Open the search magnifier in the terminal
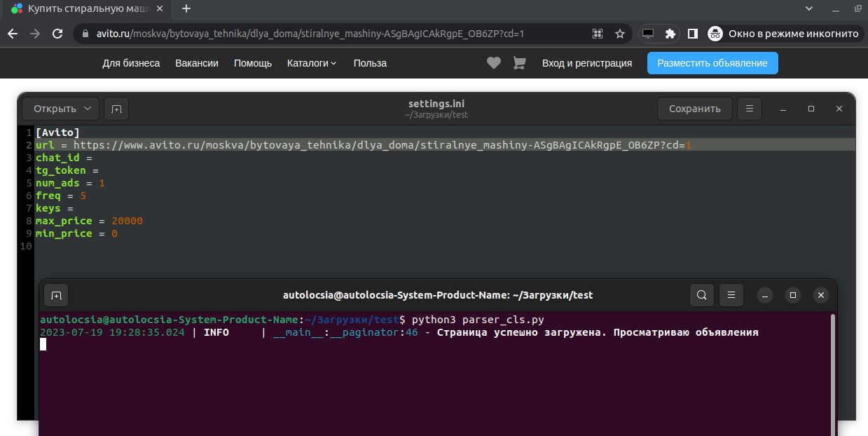This screenshot has height=436, width=868. (x=701, y=295)
